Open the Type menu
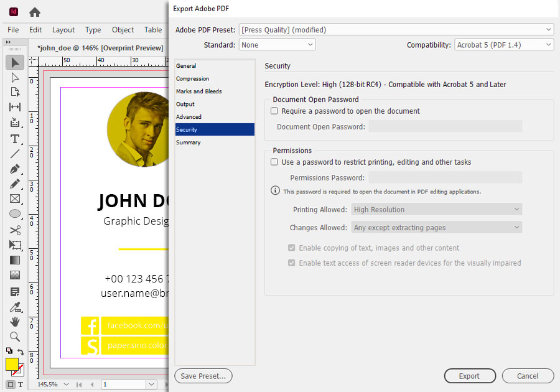Viewport: 560px width, 392px height. coord(93,30)
